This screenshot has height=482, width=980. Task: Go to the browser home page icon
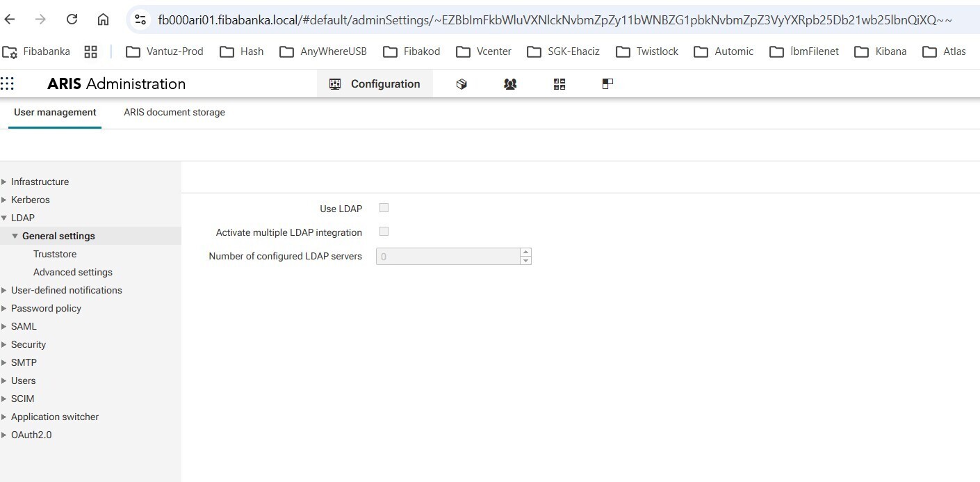(103, 19)
